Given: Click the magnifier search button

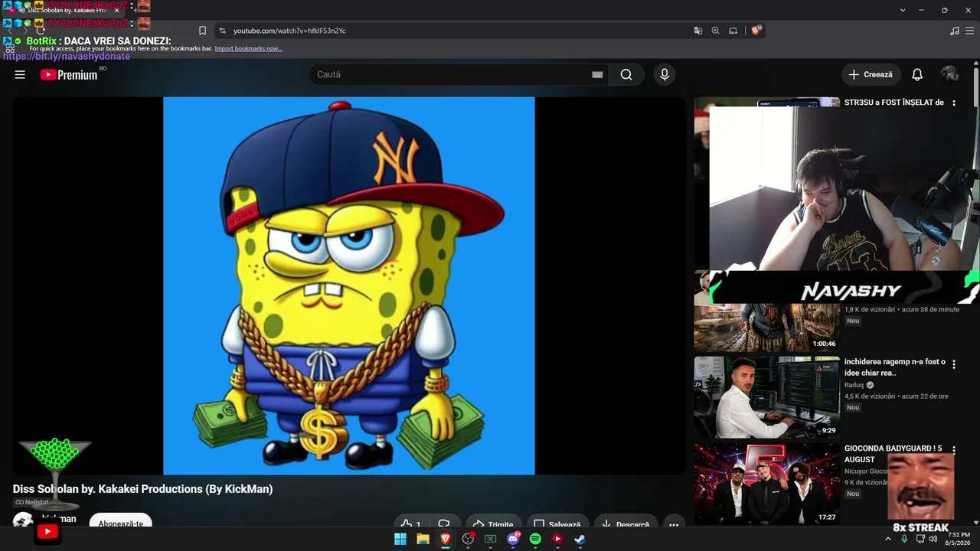Looking at the screenshot, I should (x=626, y=74).
